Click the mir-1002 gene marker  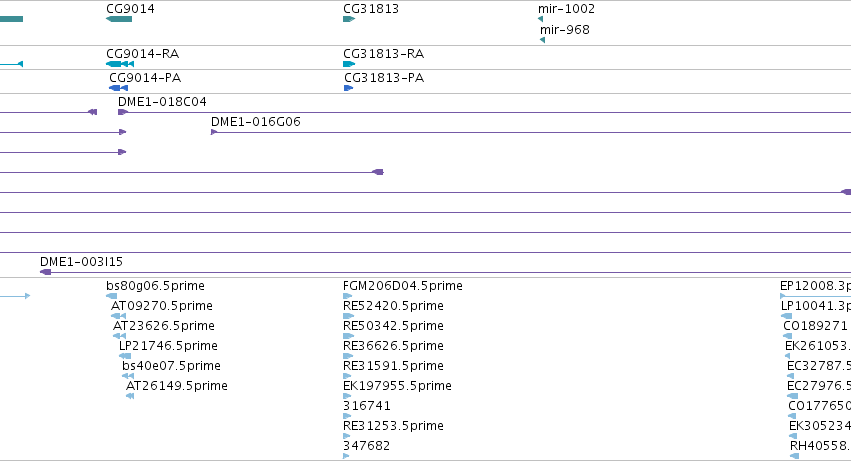540,19
